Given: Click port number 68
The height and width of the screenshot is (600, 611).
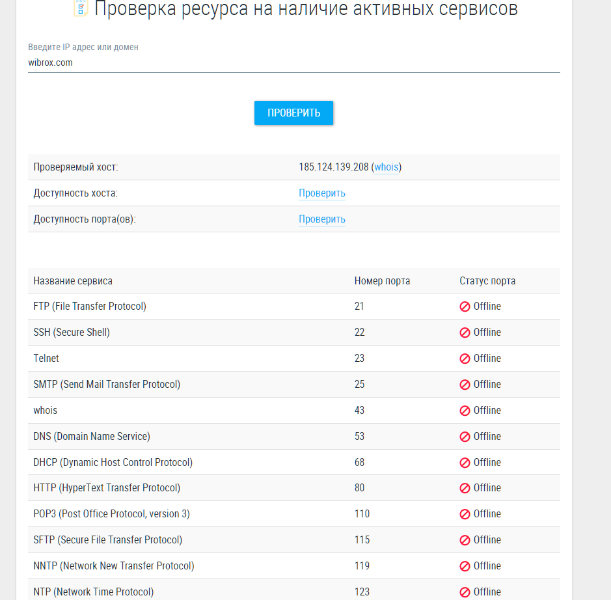Looking at the screenshot, I should (x=359, y=462).
